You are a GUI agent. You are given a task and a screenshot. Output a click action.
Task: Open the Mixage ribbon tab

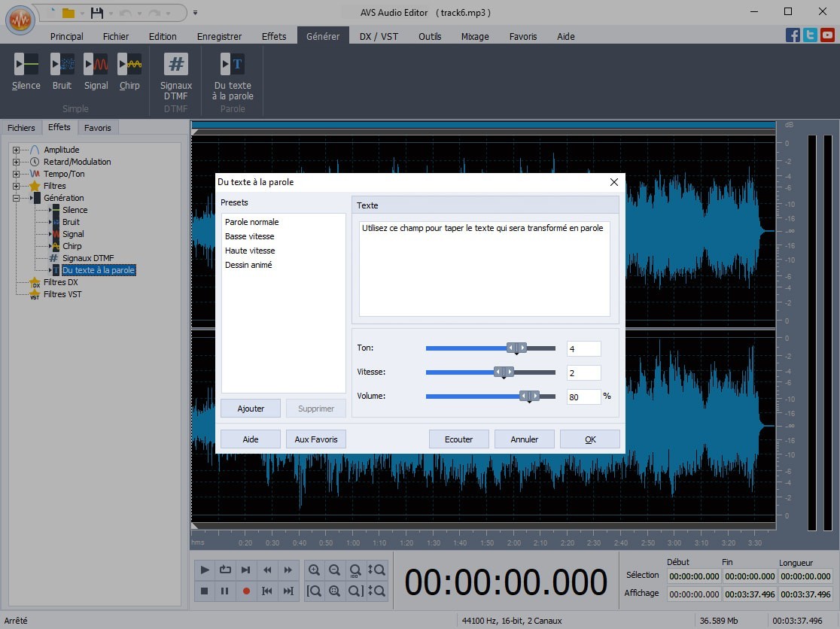(x=475, y=35)
